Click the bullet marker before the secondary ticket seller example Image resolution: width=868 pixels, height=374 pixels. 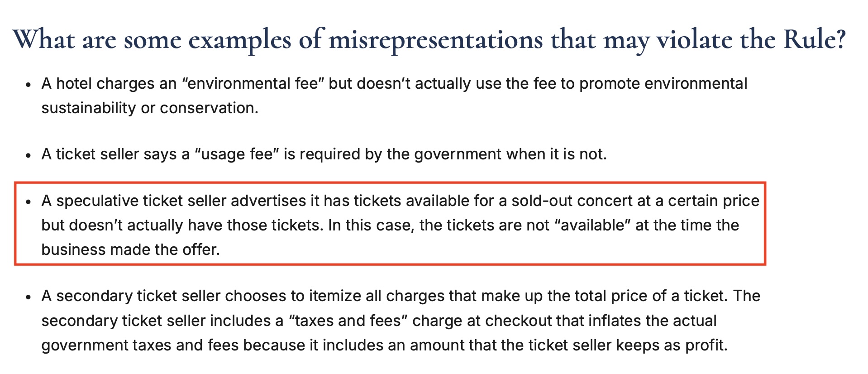pos(29,297)
